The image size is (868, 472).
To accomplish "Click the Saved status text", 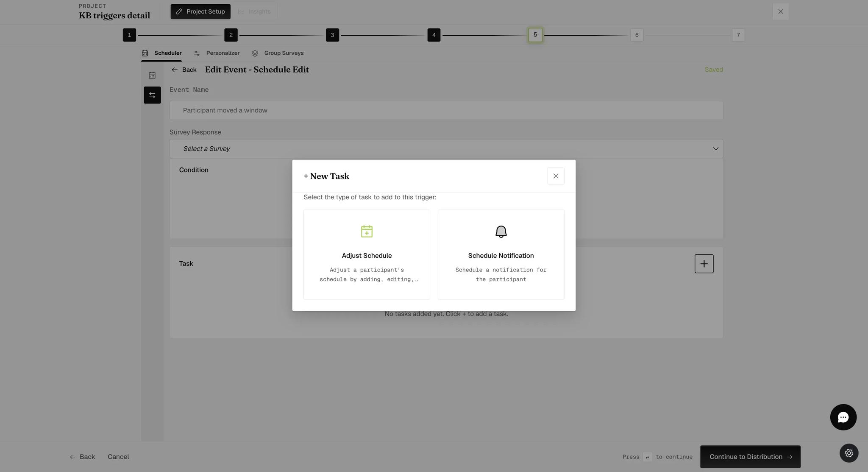I will (714, 70).
